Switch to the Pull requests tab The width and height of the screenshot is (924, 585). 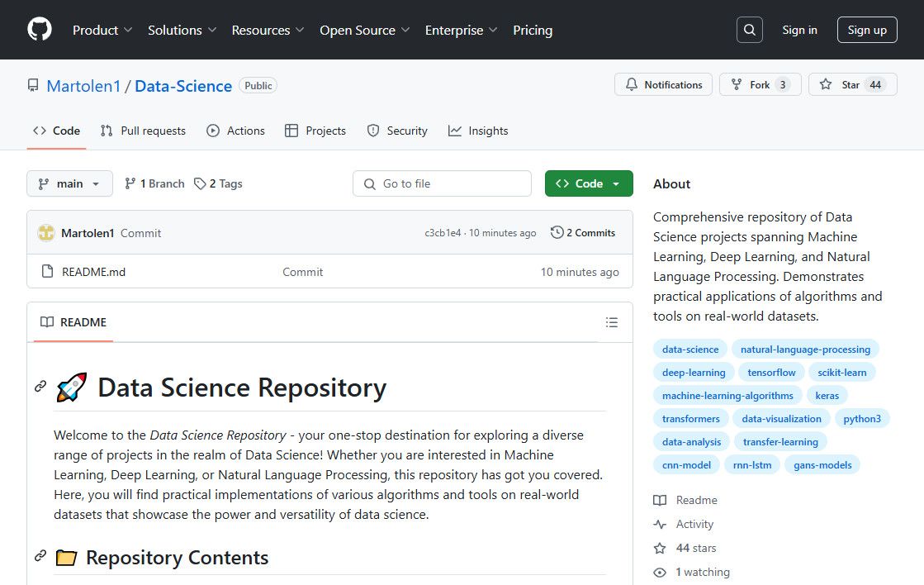pyautogui.click(x=152, y=131)
